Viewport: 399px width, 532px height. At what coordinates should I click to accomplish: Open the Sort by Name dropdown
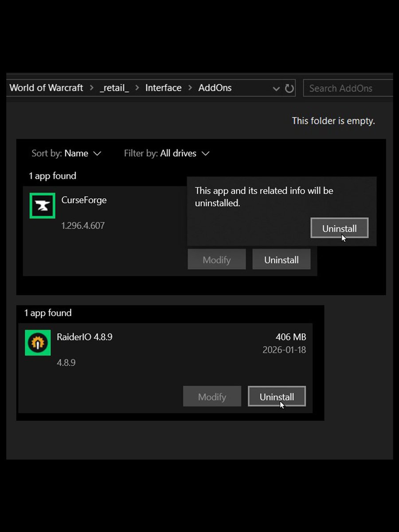pyautogui.click(x=66, y=153)
